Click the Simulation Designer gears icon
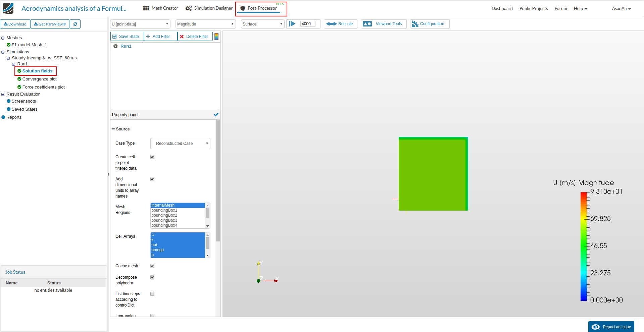This screenshot has width=644, height=332. 189,8
